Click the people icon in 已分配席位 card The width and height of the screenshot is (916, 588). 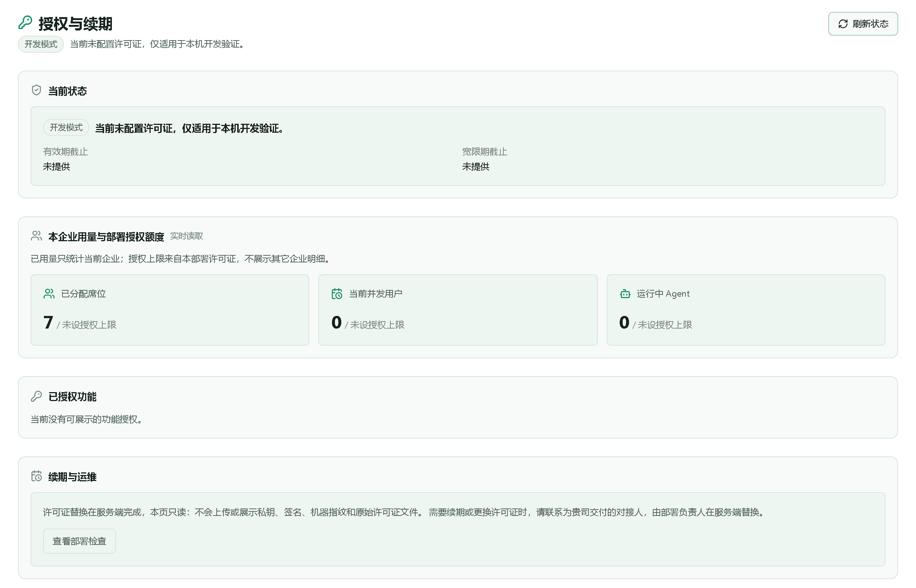point(49,294)
